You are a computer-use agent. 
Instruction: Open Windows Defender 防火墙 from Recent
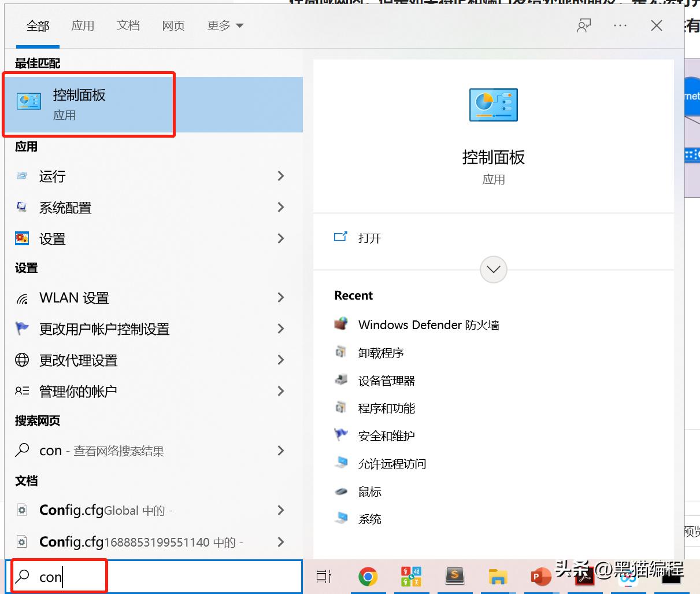click(x=428, y=324)
